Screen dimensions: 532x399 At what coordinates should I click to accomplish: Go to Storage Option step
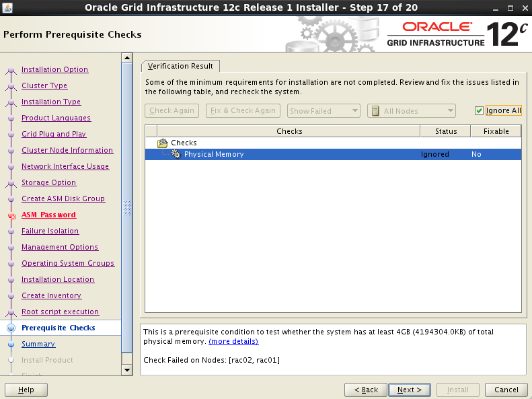click(49, 182)
